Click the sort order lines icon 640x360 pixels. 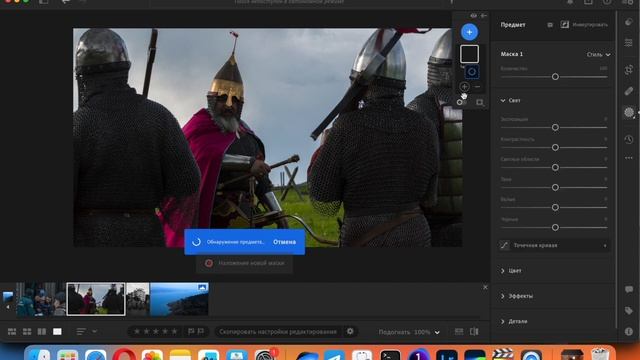point(81,331)
